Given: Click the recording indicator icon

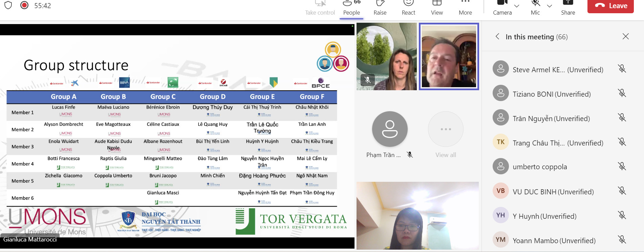Looking at the screenshot, I should [x=24, y=5].
